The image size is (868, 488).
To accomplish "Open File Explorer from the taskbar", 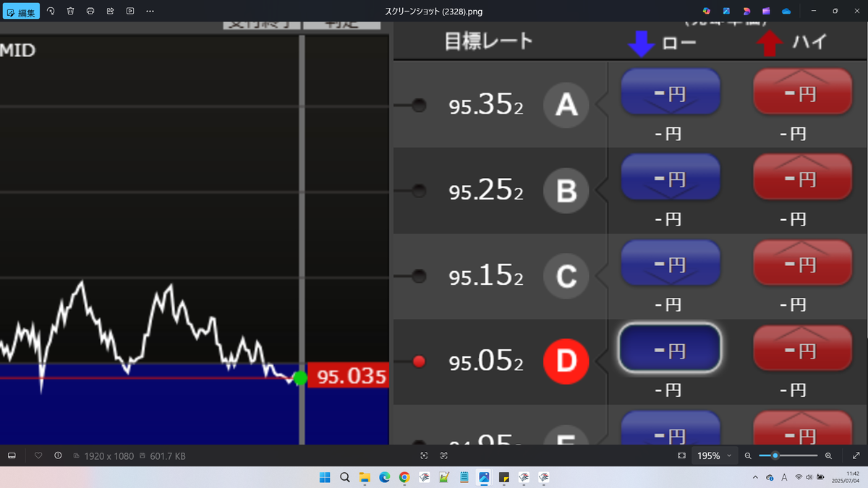I will (x=365, y=477).
